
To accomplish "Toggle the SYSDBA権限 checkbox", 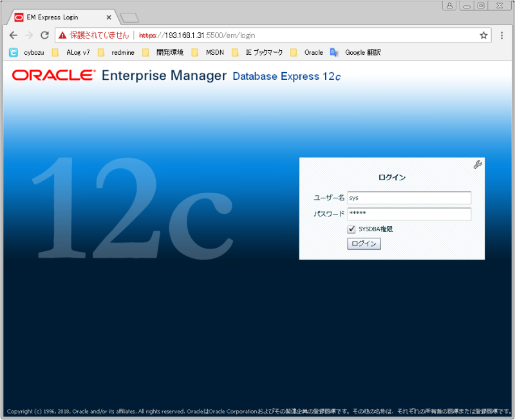I will pyautogui.click(x=351, y=229).
